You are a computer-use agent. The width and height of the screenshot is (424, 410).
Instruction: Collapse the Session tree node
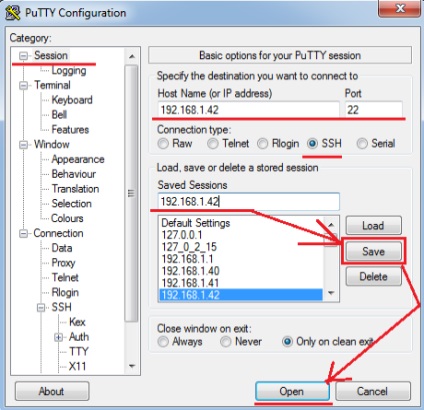(23, 56)
